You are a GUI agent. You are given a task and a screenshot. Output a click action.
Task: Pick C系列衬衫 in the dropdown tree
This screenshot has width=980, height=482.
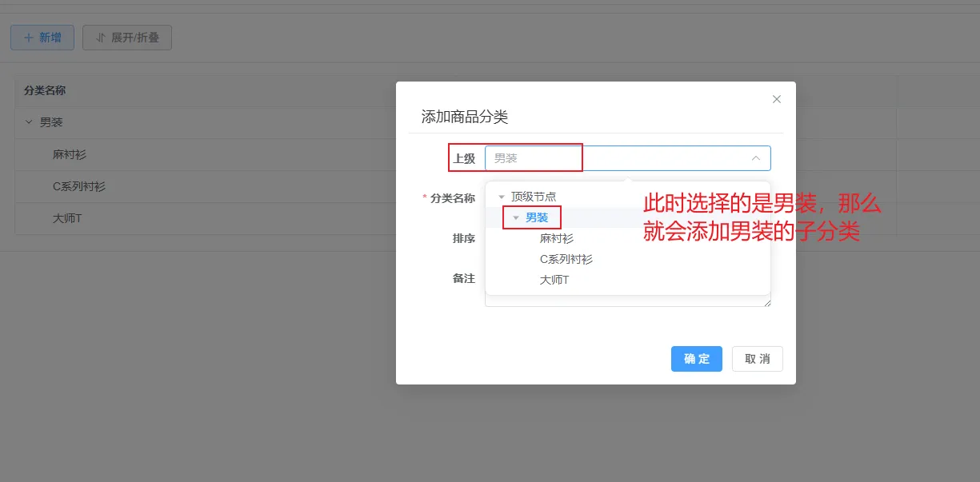(x=566, y=259)
